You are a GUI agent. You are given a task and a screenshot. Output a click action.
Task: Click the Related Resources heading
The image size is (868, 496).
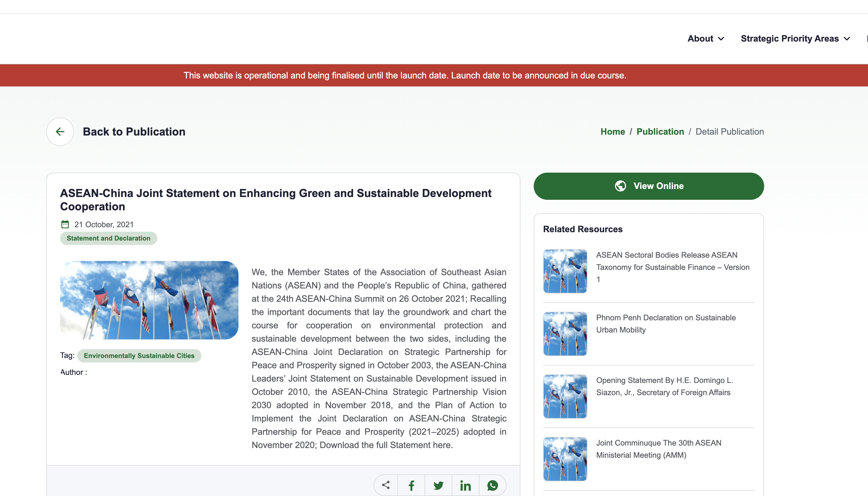coord(583,229)
